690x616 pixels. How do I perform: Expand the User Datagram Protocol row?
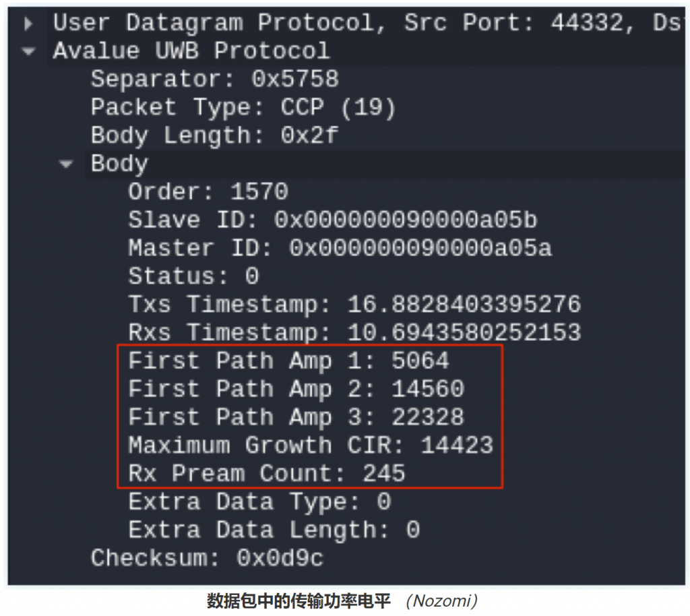[x=28, y=23]
